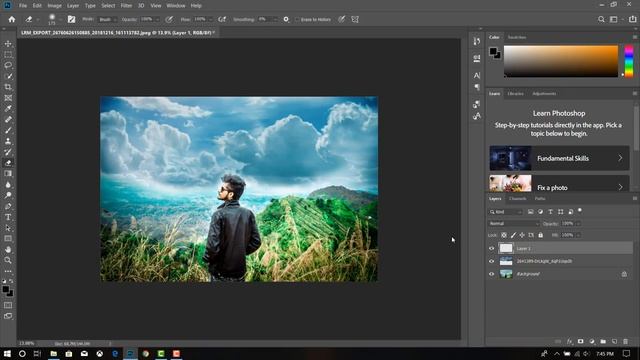Select the Crop tool
The height and width of the screenshot is (360, 640).
(x=8, y=87)
